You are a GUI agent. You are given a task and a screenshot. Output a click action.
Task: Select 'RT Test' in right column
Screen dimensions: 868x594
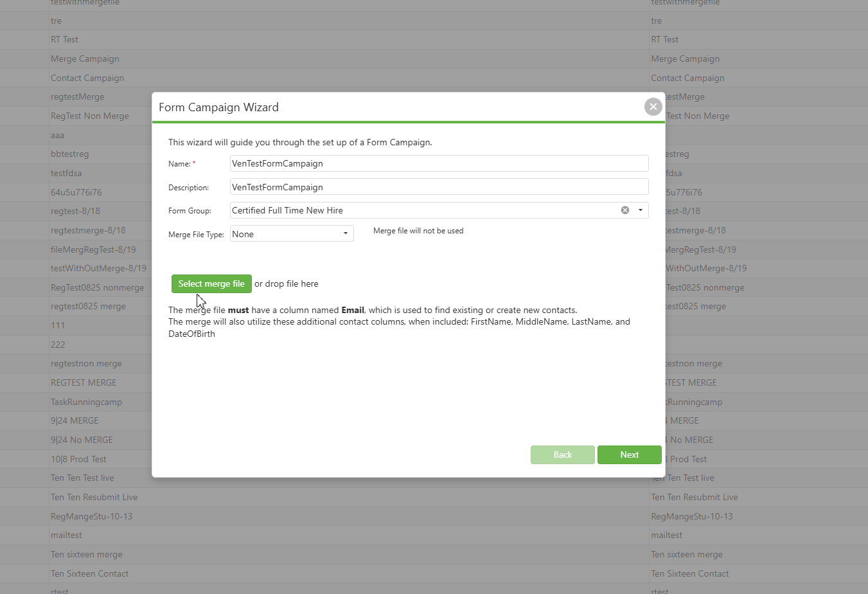click(x=664, y=39)
